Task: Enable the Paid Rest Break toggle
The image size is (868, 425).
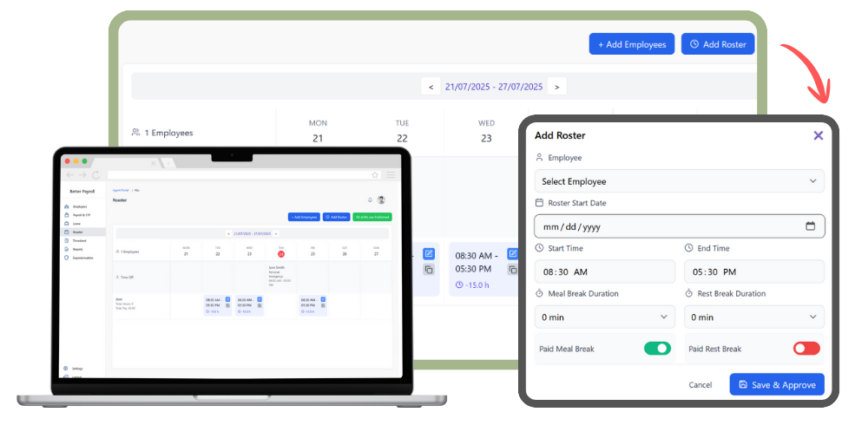Action: (806, 349)
